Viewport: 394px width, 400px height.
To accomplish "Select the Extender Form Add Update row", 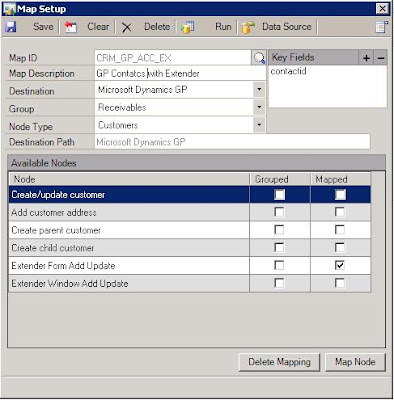I will coord(190,266).
